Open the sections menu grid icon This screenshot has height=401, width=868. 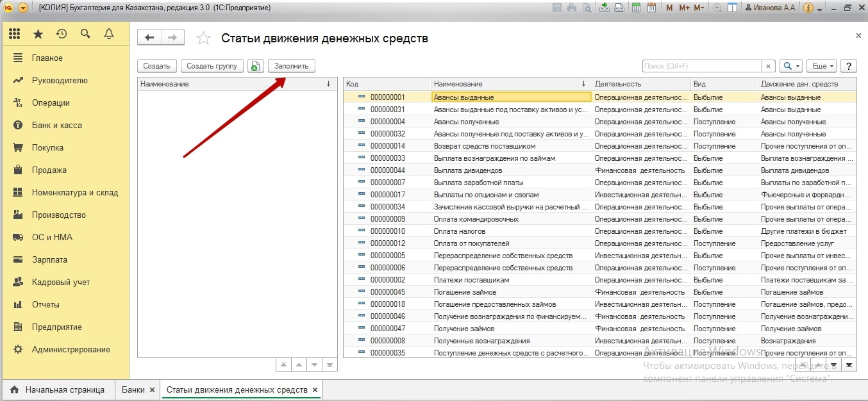tap(14, 34)
